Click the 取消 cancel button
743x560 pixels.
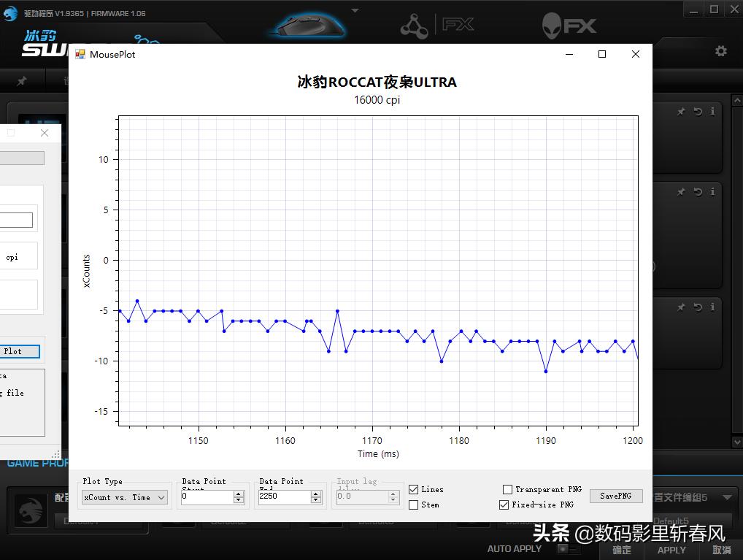click(x=721, y=550)
